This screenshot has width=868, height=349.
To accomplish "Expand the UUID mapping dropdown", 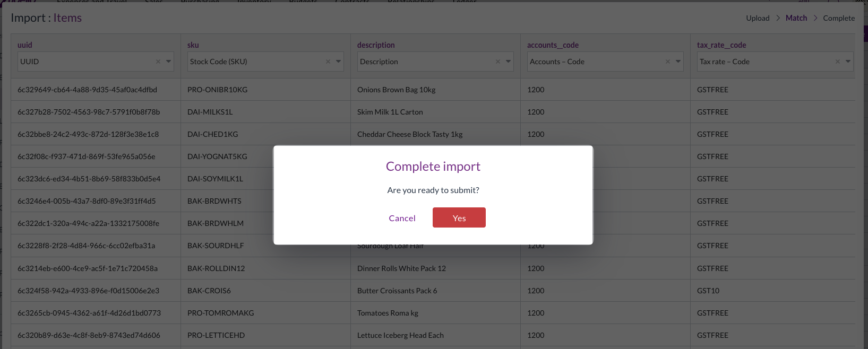I will coord(169,62).
